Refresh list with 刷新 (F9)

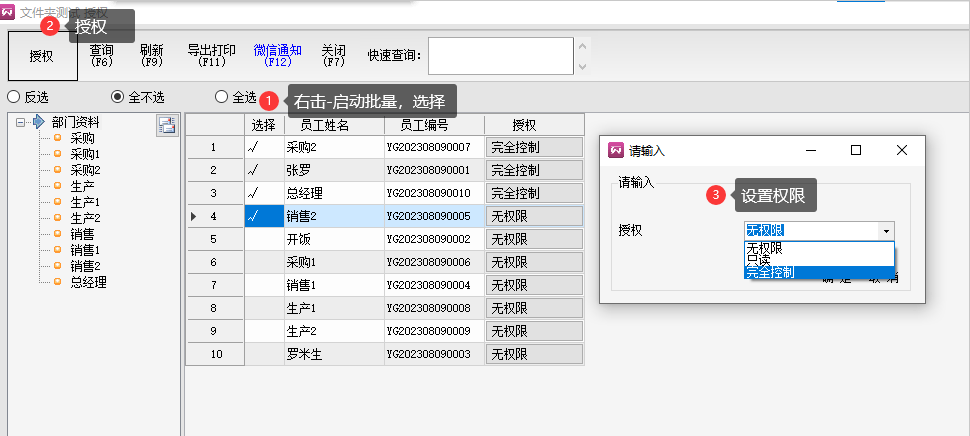[x=151, y=55]
